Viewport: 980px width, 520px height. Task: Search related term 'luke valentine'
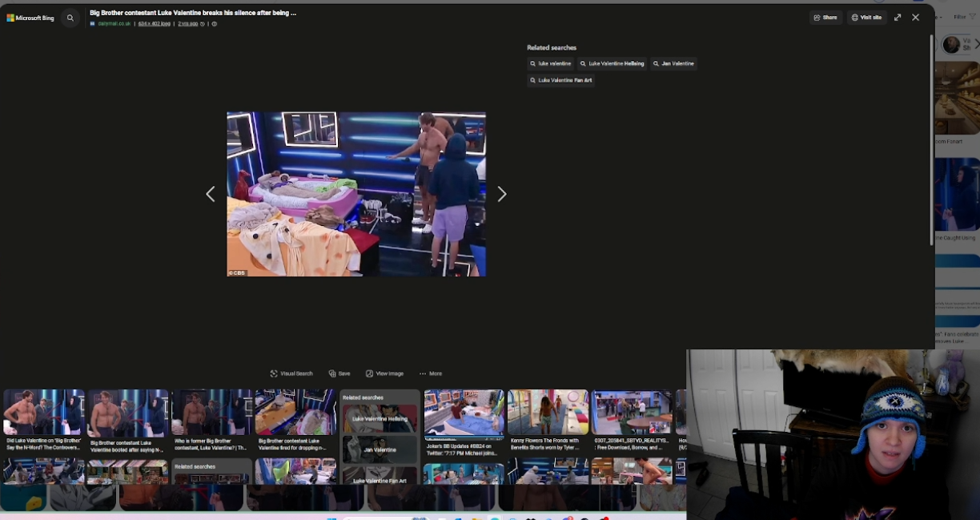coord(550,63)
